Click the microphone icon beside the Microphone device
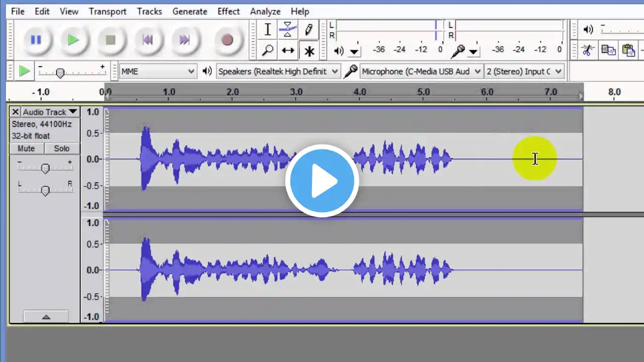This screenshot has height=362, width=644. click(350, 71)
